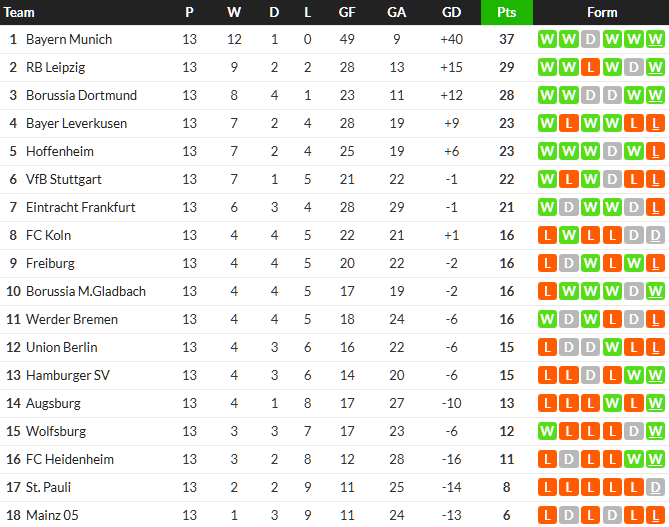Click the draw badge in Hamburger SV's form
The image size is (669, 527).
click(590, 376)
